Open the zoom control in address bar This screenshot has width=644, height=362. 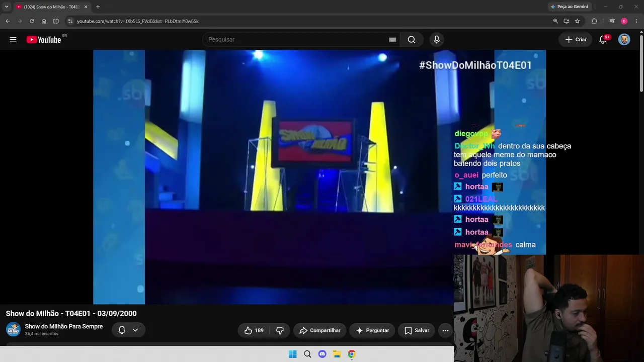(x=555, y=21)
